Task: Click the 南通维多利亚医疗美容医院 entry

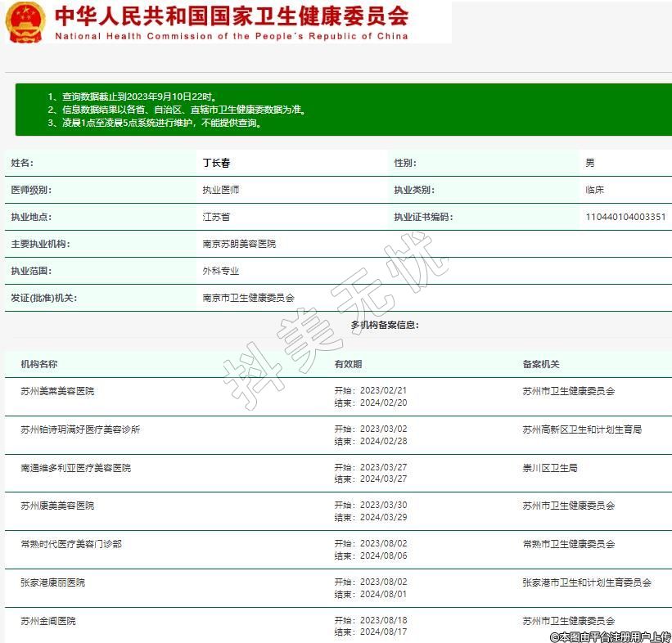Action: tap(75, 468)
